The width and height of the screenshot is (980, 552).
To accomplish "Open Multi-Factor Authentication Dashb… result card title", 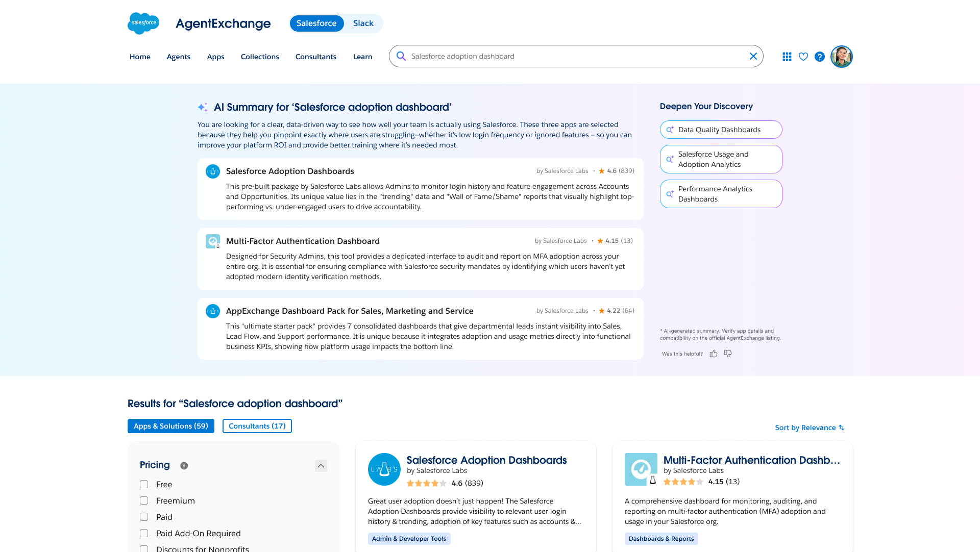I will pyautogui.click(x=751, y=460).
